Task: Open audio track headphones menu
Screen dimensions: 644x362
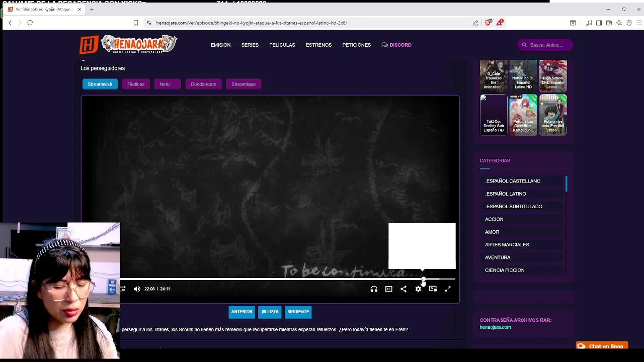Action: click(x=374, y=289)
